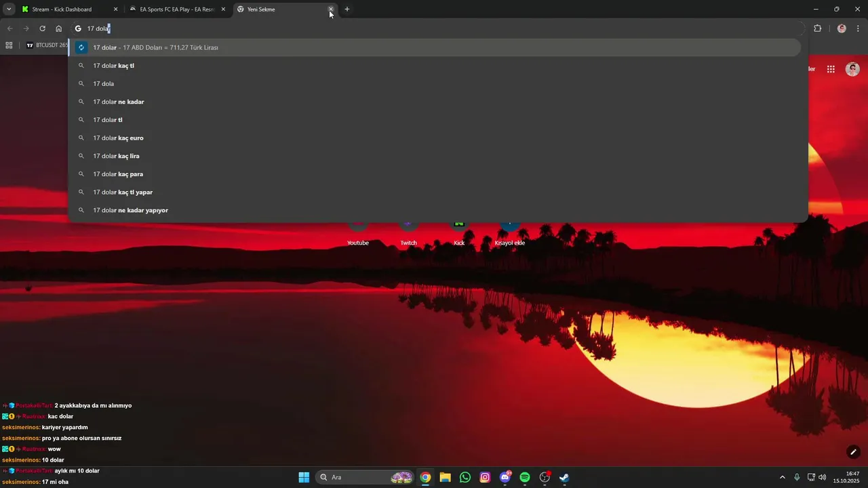Click chat message 'kariyer yapardım'

(65, 428)
